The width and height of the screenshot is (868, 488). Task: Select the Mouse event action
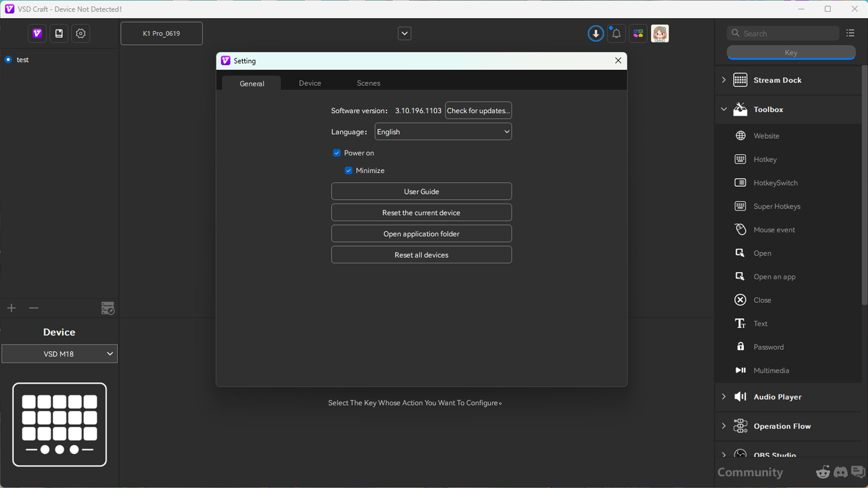click(x=774, y=230)
